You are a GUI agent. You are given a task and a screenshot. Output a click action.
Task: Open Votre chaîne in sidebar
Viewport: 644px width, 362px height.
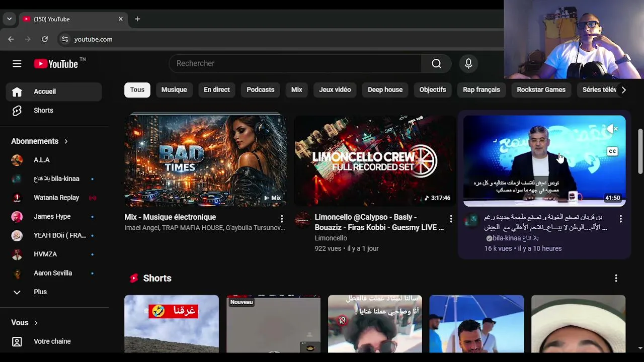tap(54, 341)
